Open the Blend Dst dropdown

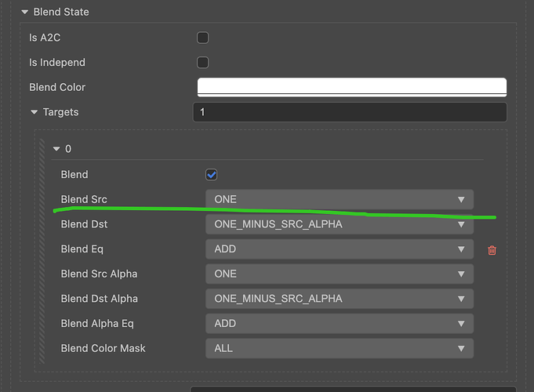click(x=340, y=224)
